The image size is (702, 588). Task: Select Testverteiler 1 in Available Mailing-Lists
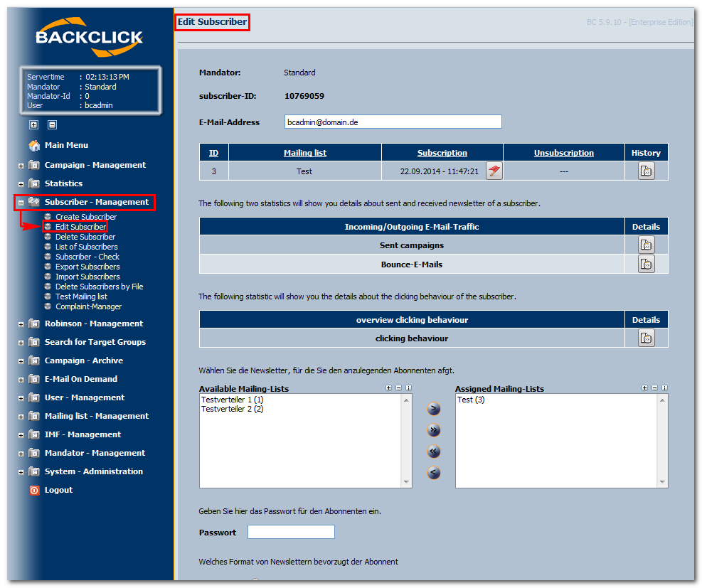[233, 400]
